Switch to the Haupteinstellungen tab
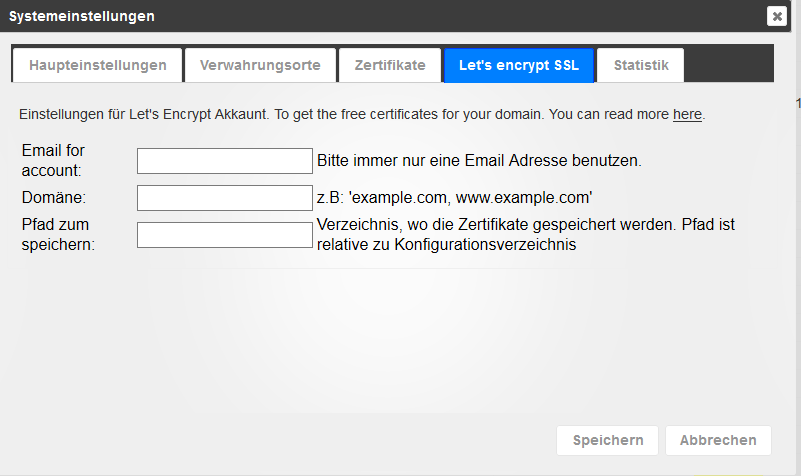Viewport: 801px width, 476px height. pos(97,65)
